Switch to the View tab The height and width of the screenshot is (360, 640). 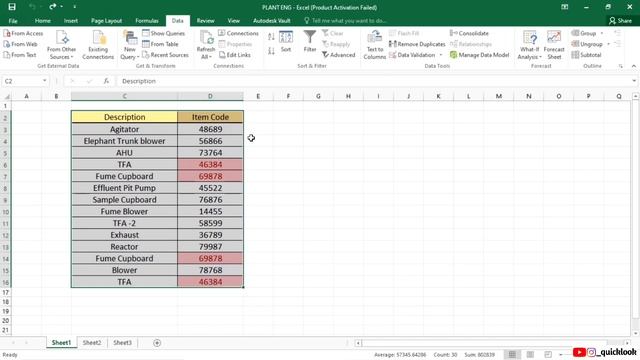coord(233,20)
